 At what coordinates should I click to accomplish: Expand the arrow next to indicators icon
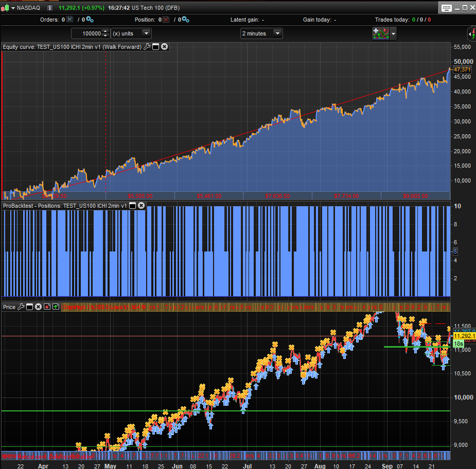(394, 33)
